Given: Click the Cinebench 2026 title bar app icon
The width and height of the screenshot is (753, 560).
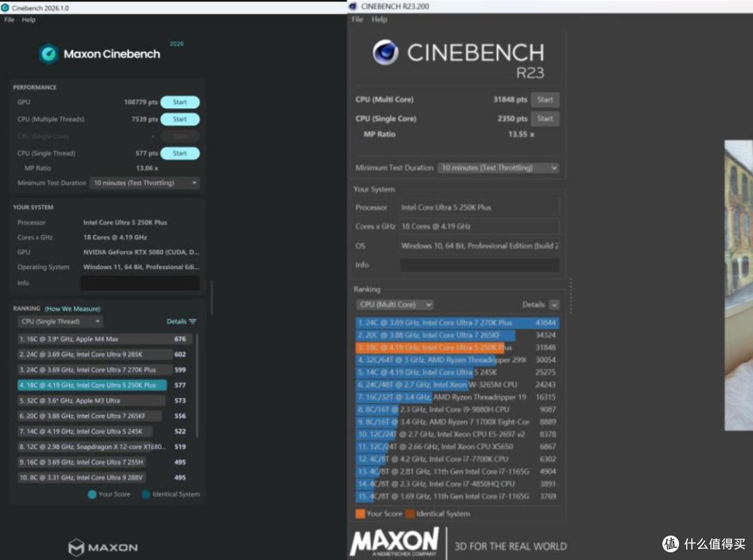Looking at the screenshot, I should click(6, 8).
